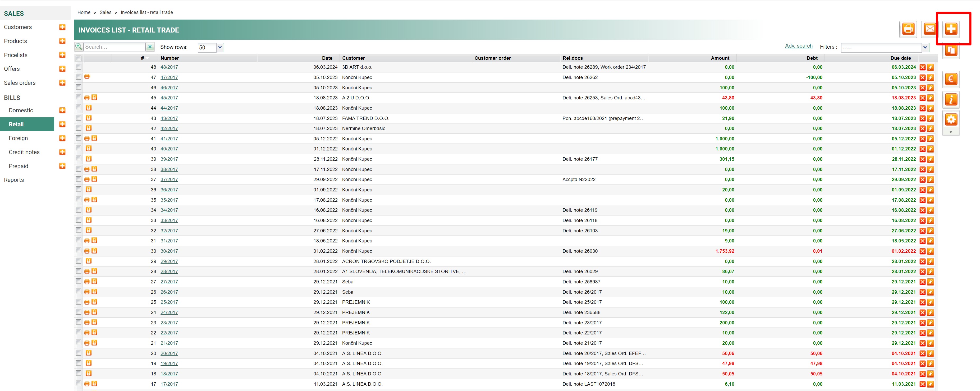
Task: Click the Adv. search link
Action: pos(799,46)
